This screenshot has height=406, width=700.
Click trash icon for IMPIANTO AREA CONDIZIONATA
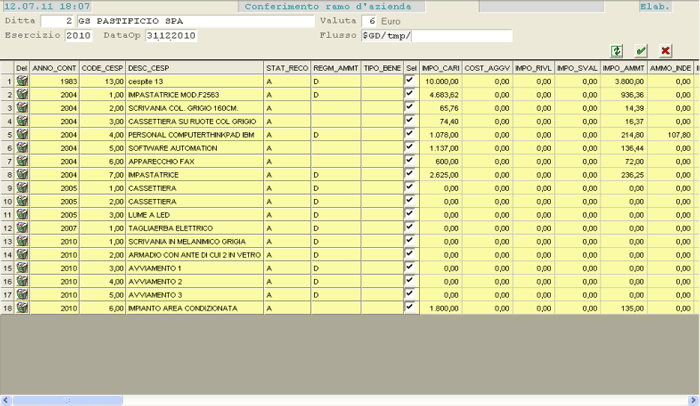coord(22,308)
